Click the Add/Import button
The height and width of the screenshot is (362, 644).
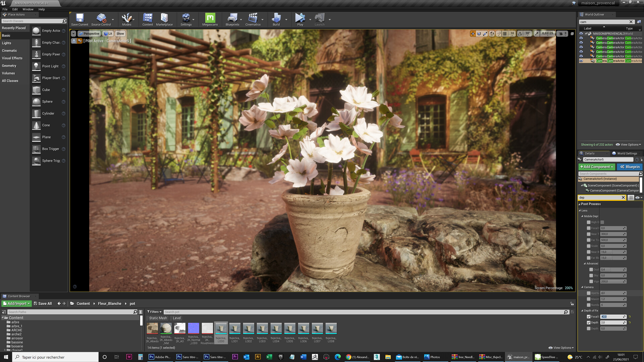[16, 304]
